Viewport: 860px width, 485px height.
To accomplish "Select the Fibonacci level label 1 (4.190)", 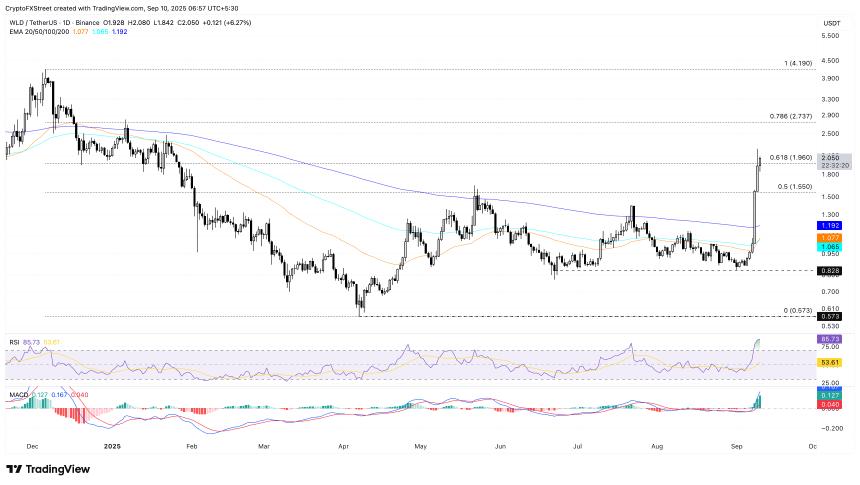I will pyautogui.click(x=798, y=64).
